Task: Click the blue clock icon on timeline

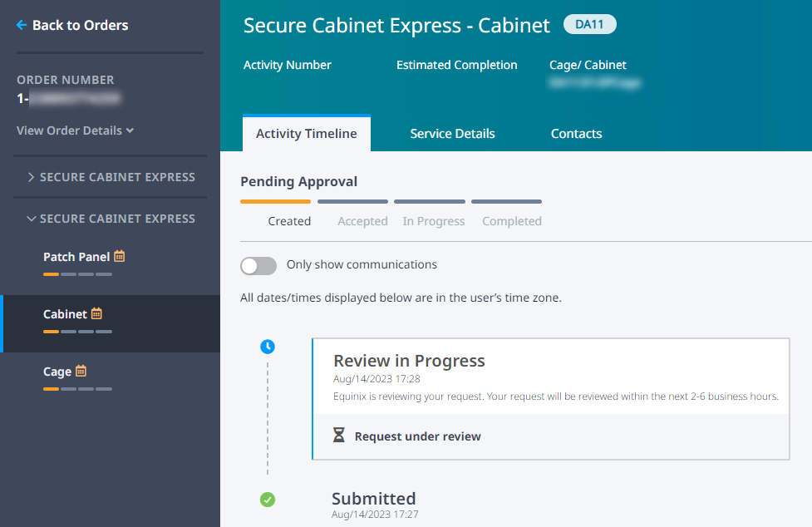Action: tap(268, 347)
